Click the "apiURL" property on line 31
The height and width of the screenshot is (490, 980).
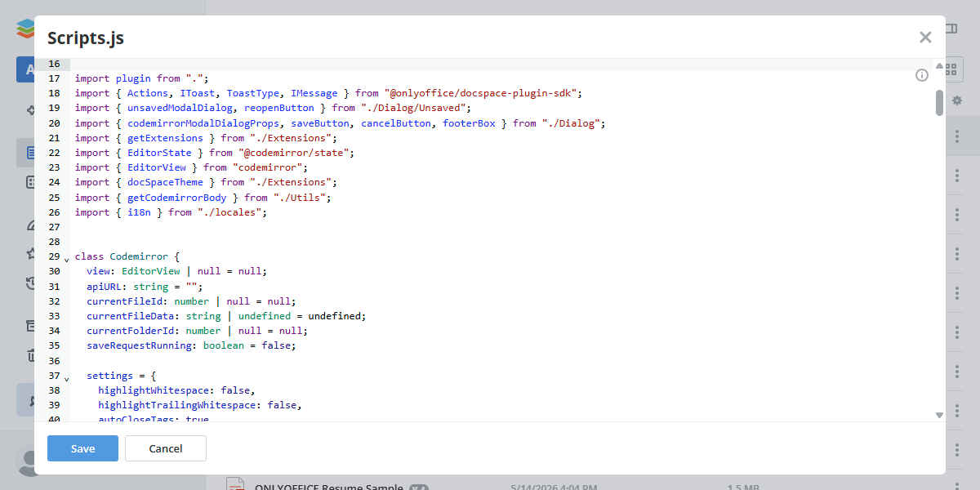click(105, 287)
